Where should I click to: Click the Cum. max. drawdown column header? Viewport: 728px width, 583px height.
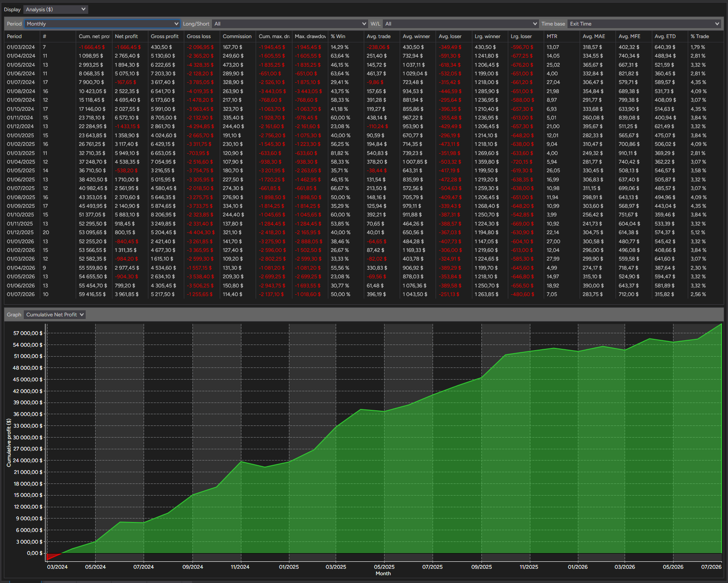click(x=274, y=36)
